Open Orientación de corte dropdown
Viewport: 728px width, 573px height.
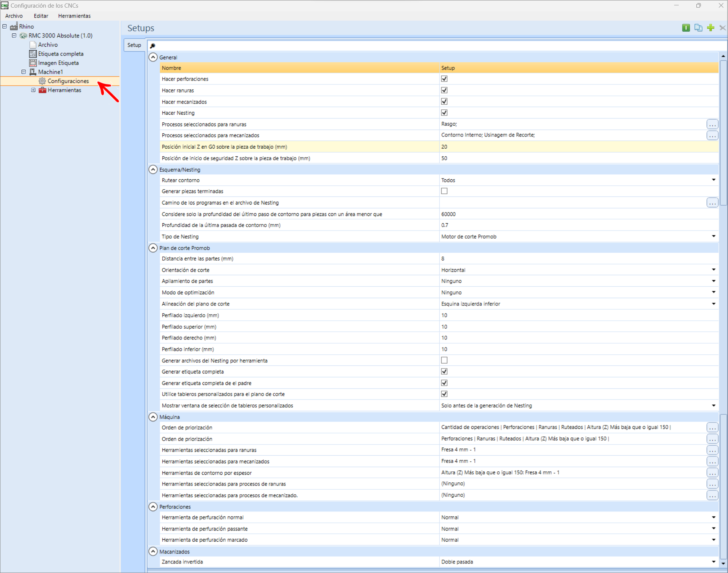click(x=713, y=270)
